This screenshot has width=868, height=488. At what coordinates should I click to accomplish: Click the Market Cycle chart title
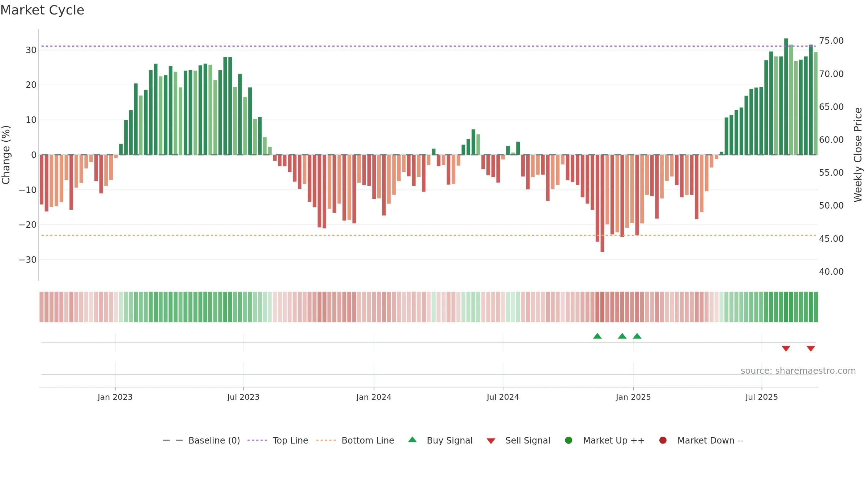point(42,10)
